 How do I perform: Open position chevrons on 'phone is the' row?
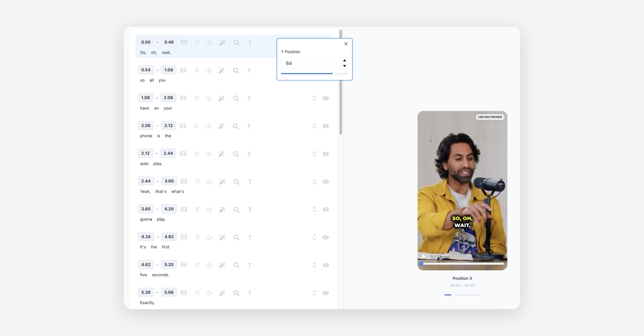point(314,126)
